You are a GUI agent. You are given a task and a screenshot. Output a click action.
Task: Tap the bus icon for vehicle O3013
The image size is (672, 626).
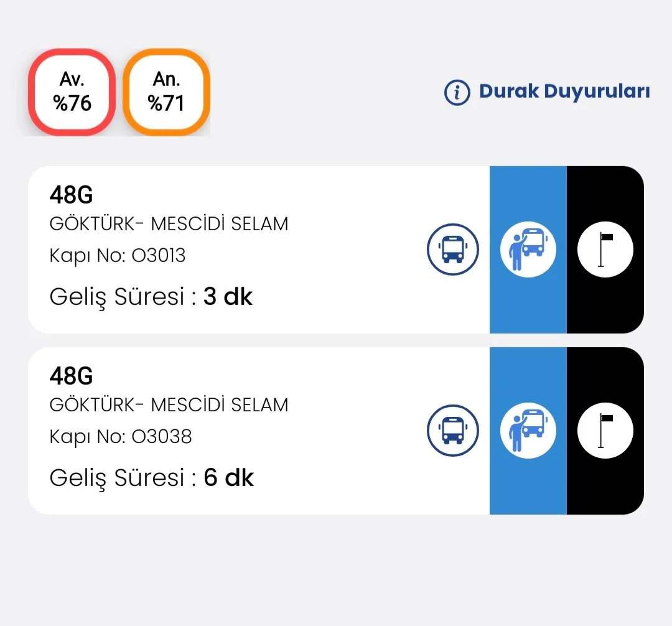(x=453, y=250)
